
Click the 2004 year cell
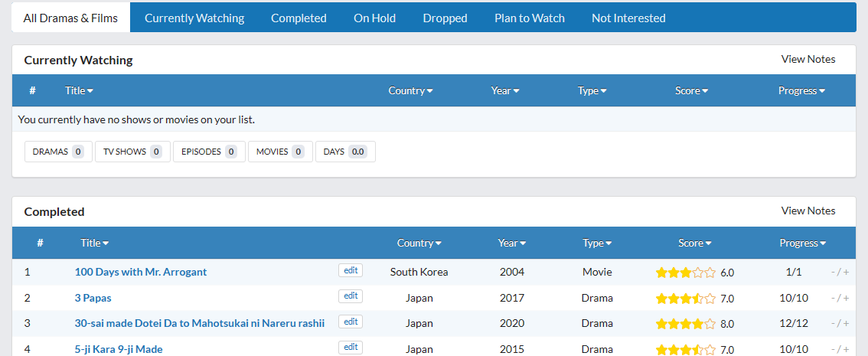coord(512,272)
